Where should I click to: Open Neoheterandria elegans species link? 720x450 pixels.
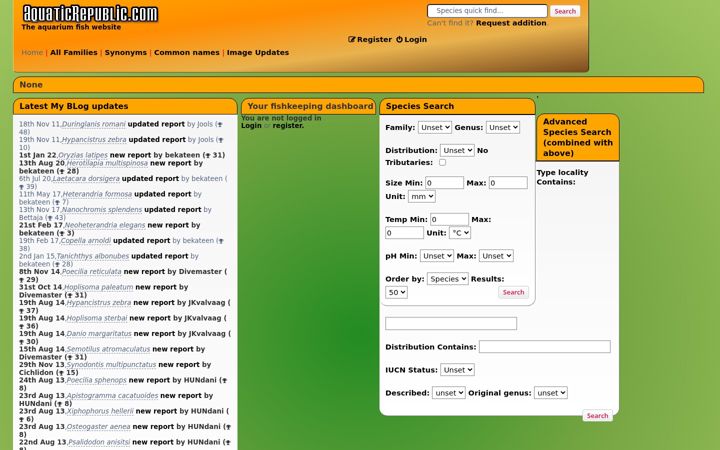pyautogui.click(x=105, y=225)
